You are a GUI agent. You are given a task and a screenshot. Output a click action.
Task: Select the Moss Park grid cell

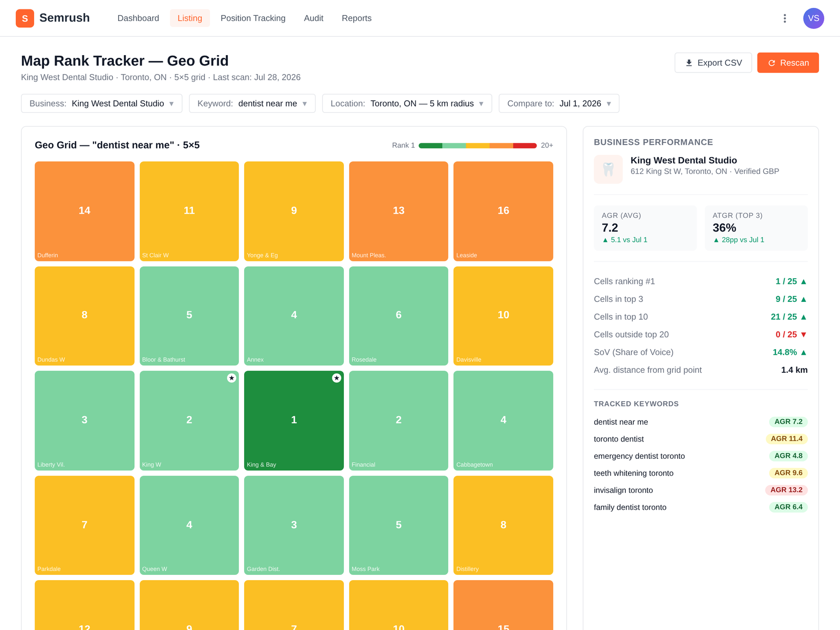(x=398, y=525)
